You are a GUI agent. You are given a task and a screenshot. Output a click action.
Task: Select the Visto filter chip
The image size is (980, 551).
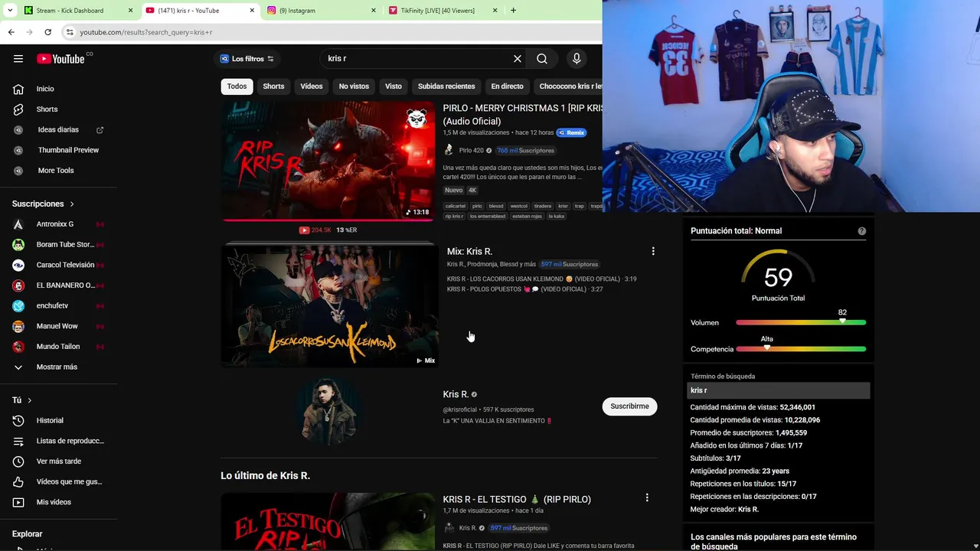pyautogui.click(x=394, y=86)
